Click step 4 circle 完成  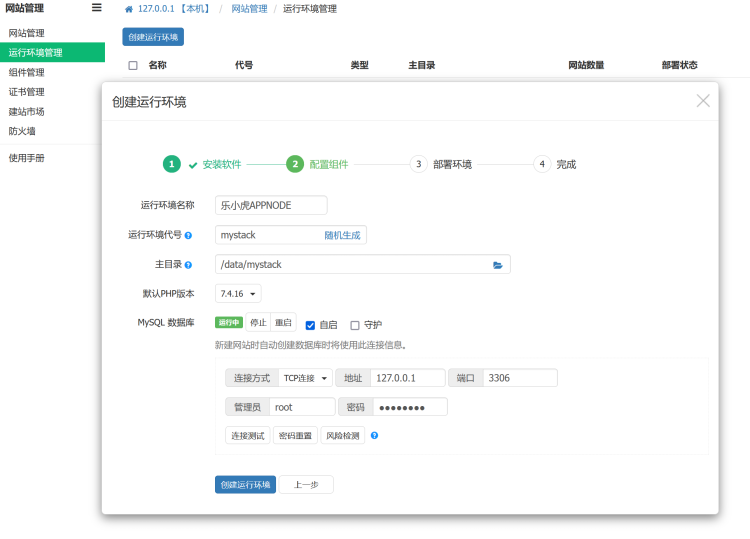click(x=542, y=164)
